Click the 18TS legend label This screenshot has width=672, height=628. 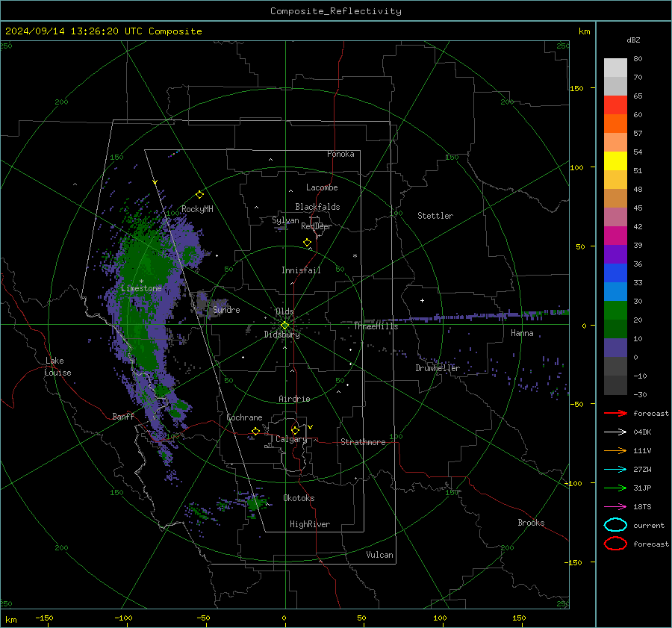tap(642, 507)
